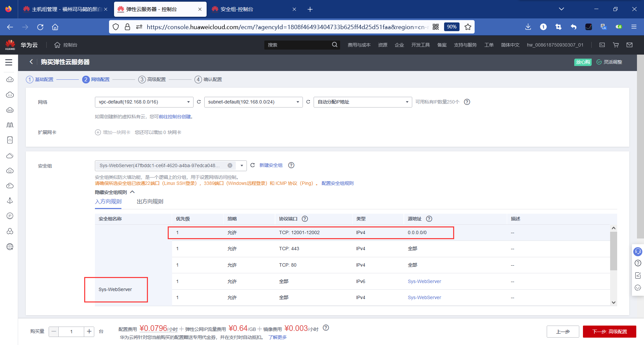
Task: Click Sys-WebServer source link in IPv6 row
Action: [x=424, y=281]
